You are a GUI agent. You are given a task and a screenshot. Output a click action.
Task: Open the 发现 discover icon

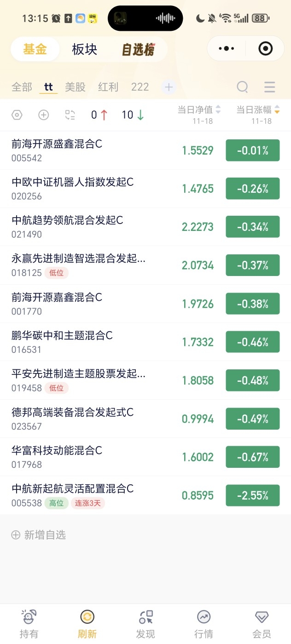coord(145,617)
